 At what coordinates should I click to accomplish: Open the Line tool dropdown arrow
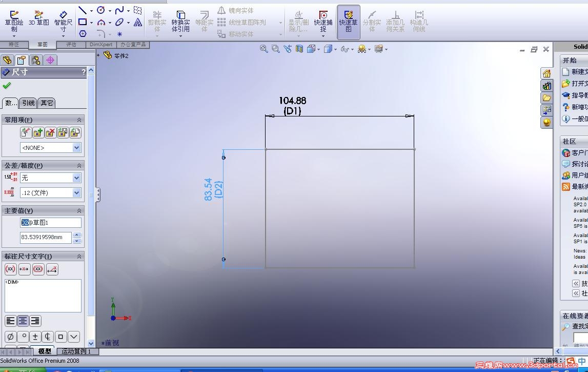coord(91,10)
